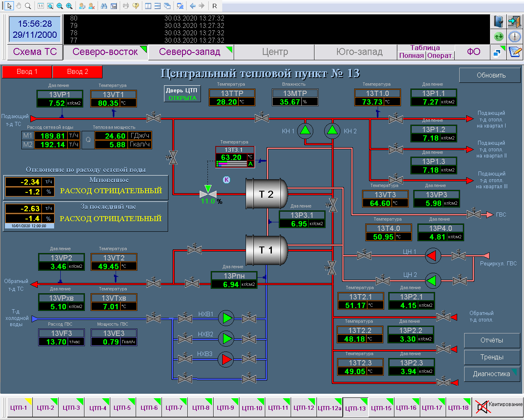The width and height of the screenshot is (524, 420).
Task: Click the control valve showing 11.0 %
Action: pyautogui.click(x=208, y=192)
